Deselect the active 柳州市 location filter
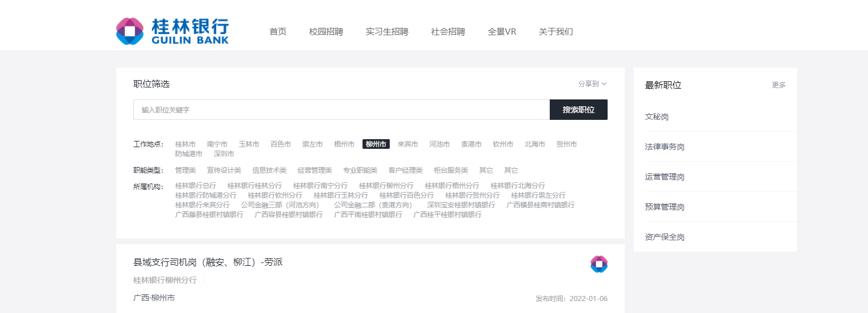The image size is (868, 313). pos(376,144)
